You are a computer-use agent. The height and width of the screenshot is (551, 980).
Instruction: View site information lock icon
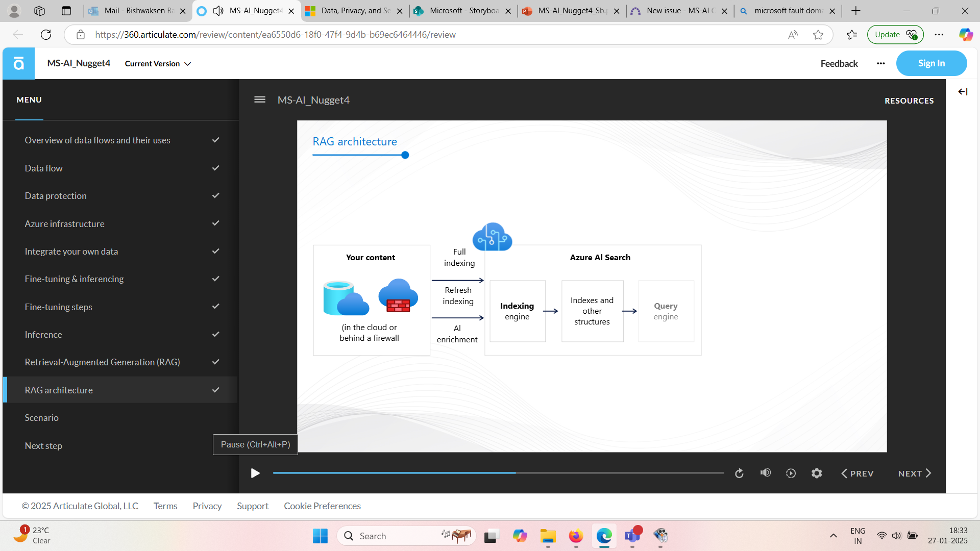point(81,35)
